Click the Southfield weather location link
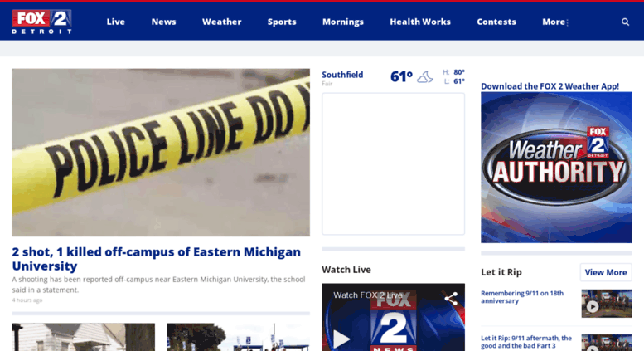The width and height of the screenshot is (644, 351). (342, 75)
